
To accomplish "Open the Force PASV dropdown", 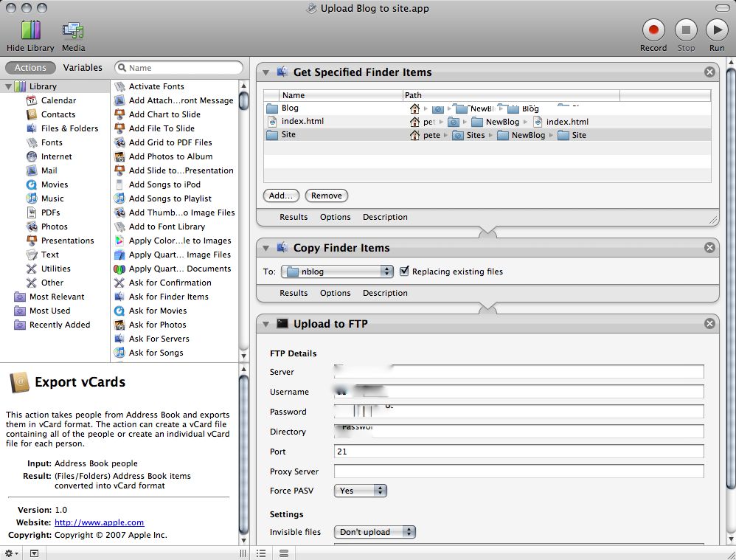I will pyautogui.click(x=360, y=491).
